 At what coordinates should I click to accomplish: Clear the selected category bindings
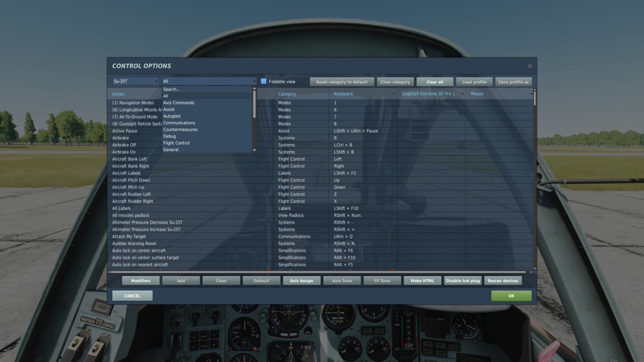tap(395, 82)
